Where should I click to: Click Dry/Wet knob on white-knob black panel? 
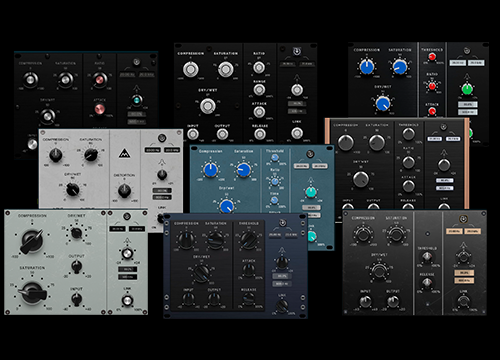[x=208, y=106]
